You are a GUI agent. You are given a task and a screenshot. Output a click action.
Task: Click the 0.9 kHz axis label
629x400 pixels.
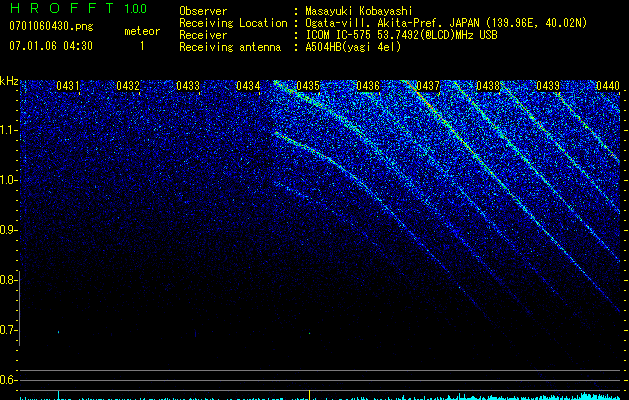point(6,230)
